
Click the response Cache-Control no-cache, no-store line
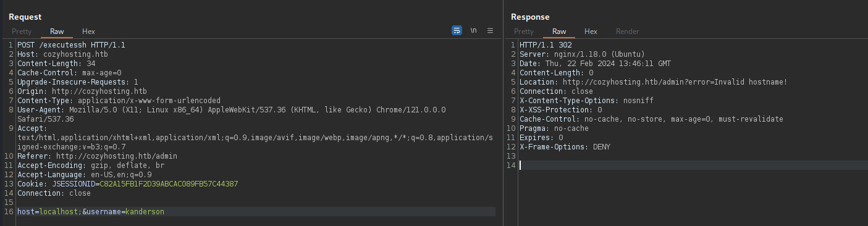click(x=651, y=119)
